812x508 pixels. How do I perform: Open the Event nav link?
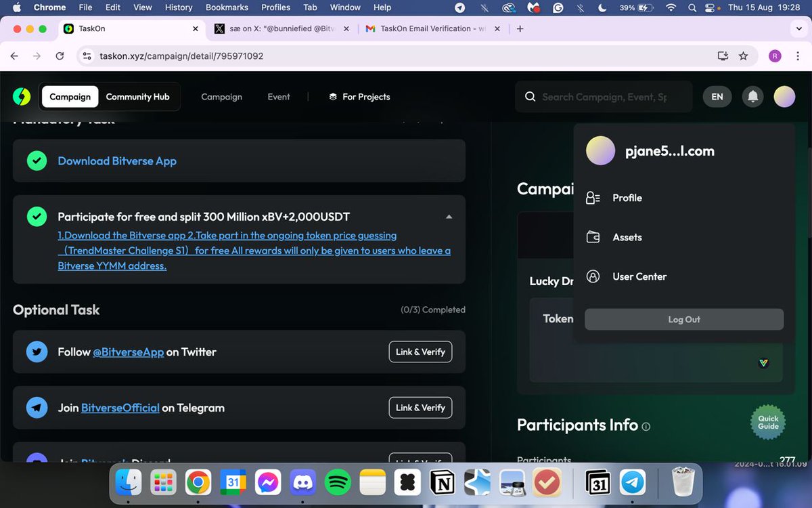click(279, 97)
